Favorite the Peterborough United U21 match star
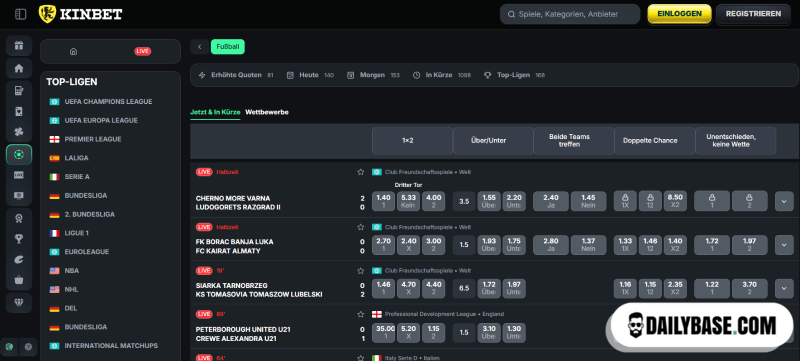800x361 pixels. coord(361,314)
